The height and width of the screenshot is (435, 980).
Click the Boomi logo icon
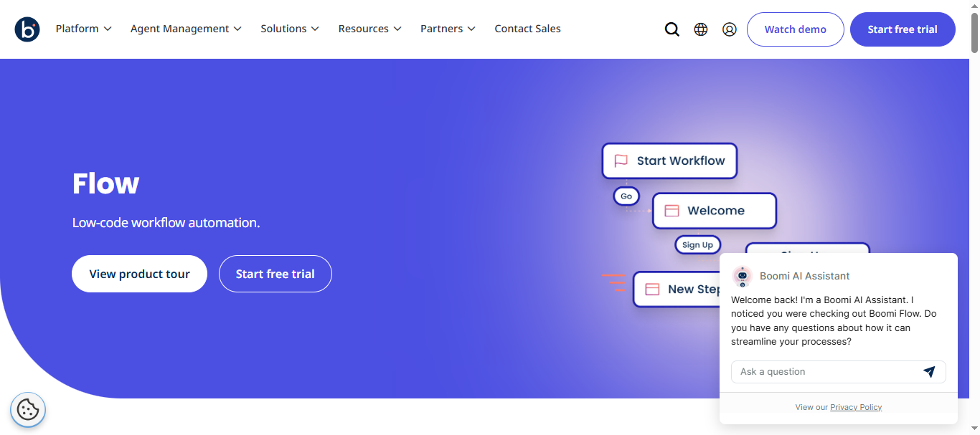tap(27, 29)
